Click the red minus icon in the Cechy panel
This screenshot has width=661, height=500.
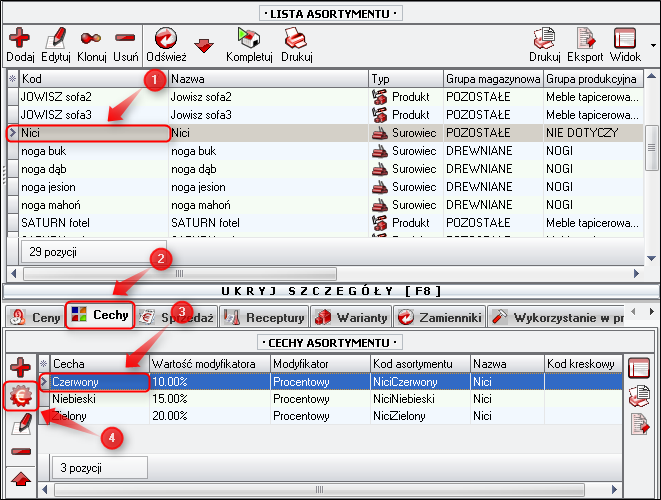pos(20,452)
